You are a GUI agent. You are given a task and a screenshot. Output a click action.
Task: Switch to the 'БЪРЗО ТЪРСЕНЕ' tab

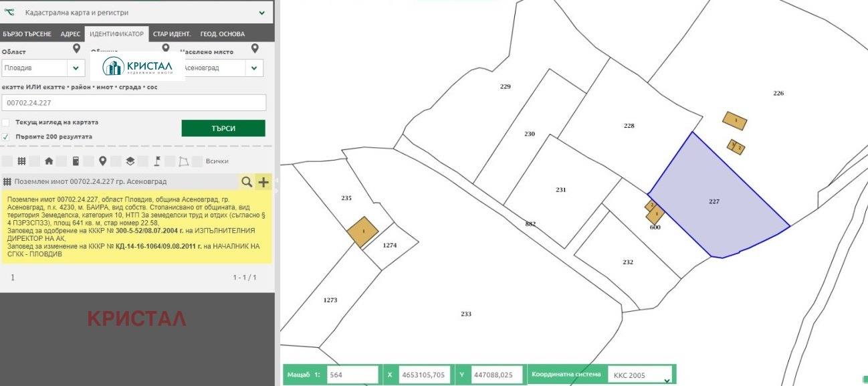click(x=27, y=34)
